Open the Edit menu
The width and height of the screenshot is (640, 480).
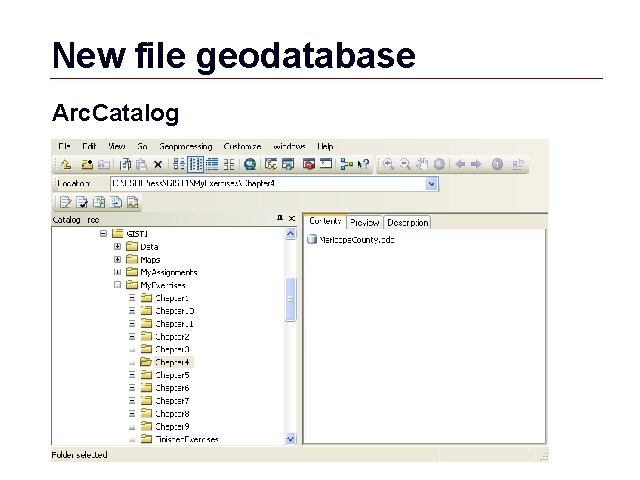(89, 146)
